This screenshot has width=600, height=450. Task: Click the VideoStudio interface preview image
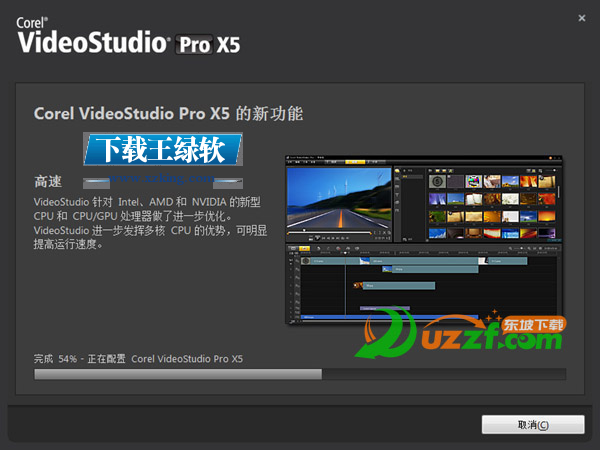424,240
